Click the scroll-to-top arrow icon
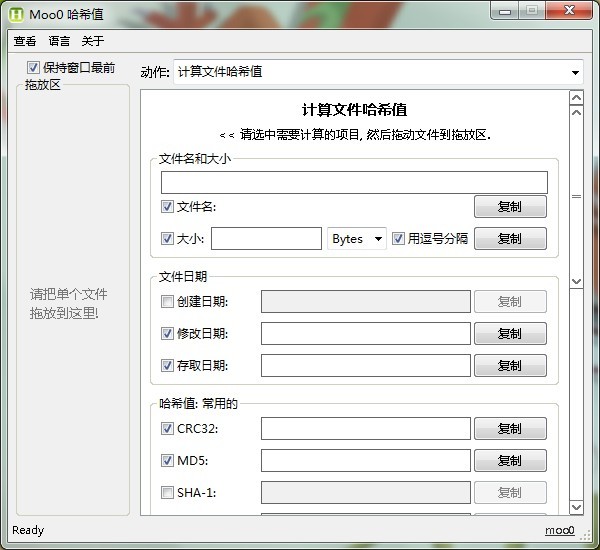Screen dimensions: 600x550 tap(576, 98)
